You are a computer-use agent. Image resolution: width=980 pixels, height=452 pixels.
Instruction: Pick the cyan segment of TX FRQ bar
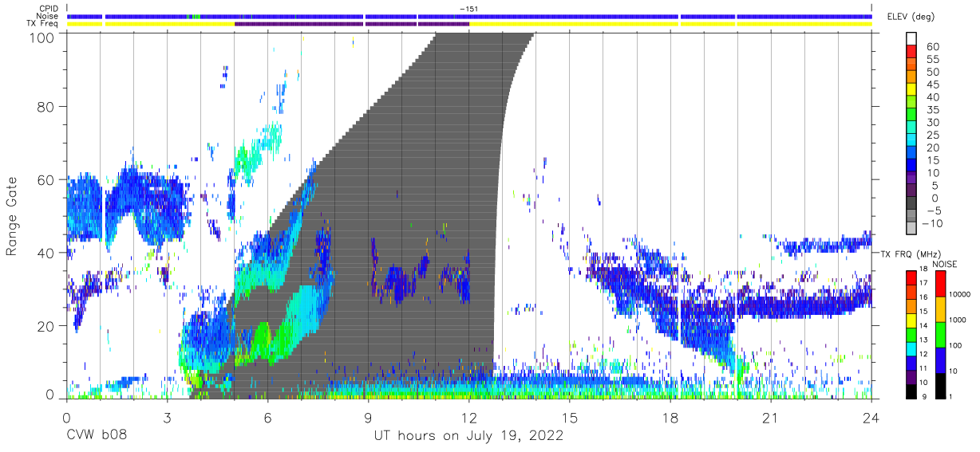coord(910,348)
